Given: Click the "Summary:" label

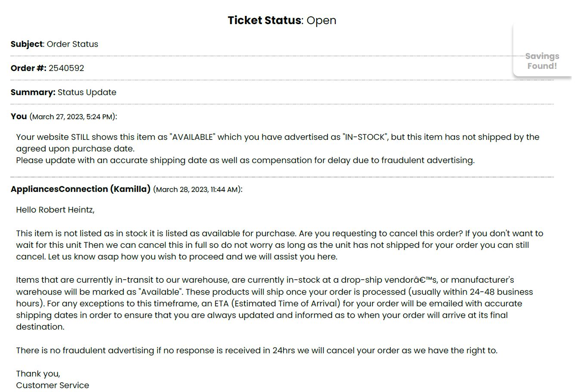Looking at the screenshot, I should click(33, 92).
